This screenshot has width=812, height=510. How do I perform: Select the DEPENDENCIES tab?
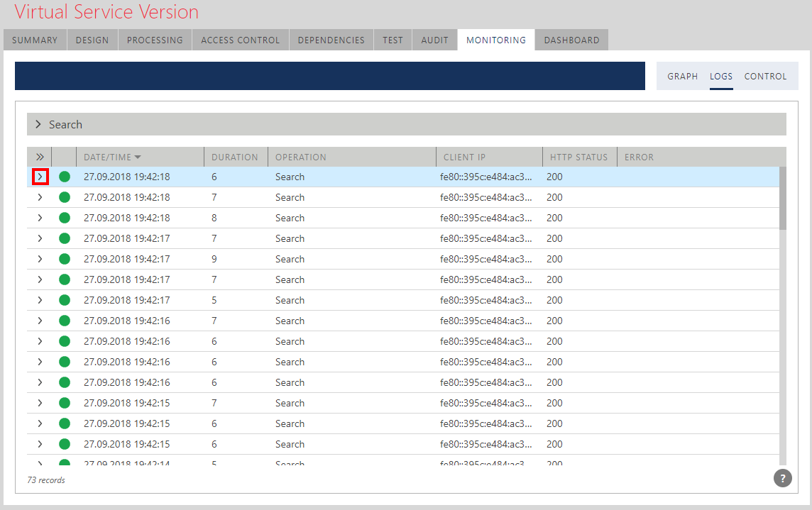pos(331,40)
